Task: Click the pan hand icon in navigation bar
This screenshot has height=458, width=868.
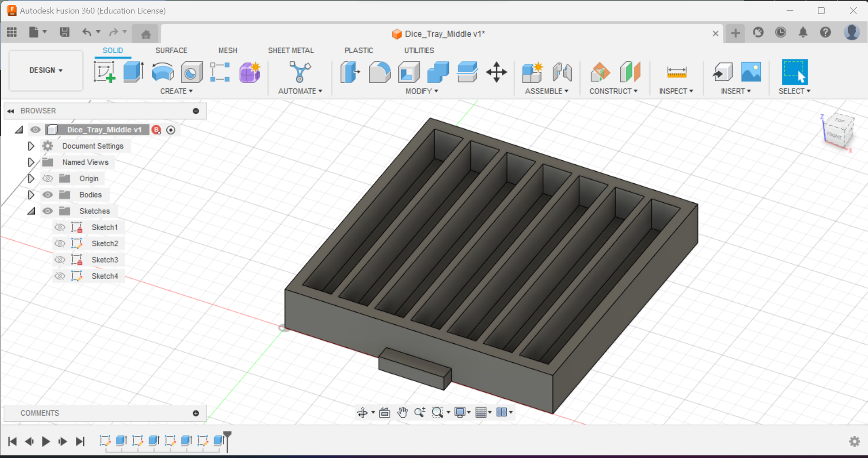Action: (x=402, y=412)
